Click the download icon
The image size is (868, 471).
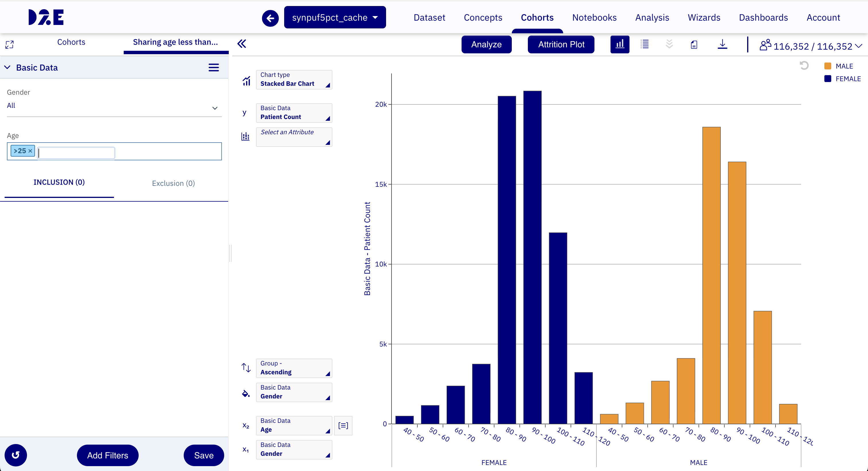coord(722,44)
